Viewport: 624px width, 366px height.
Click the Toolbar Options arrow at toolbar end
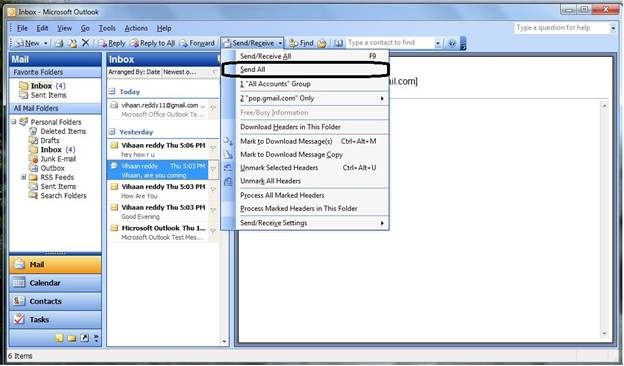click(x=463, y=43)
